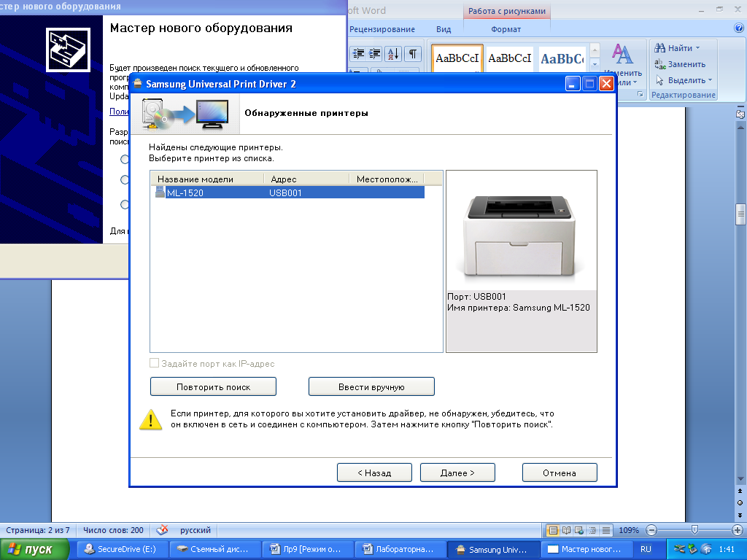Click 'Число слов: 200' in status bar
Screen dimensions: 747x560
(x=113, y=530)
